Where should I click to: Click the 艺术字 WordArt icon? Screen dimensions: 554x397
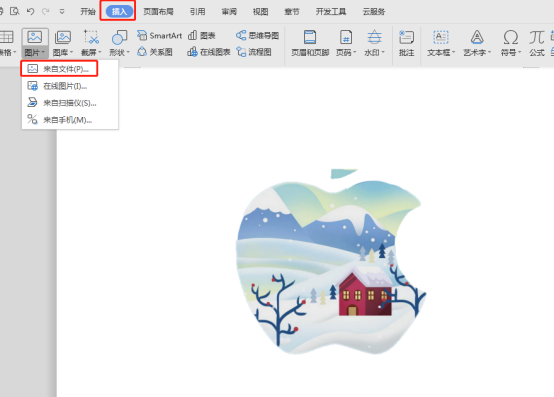pos(477,37)
